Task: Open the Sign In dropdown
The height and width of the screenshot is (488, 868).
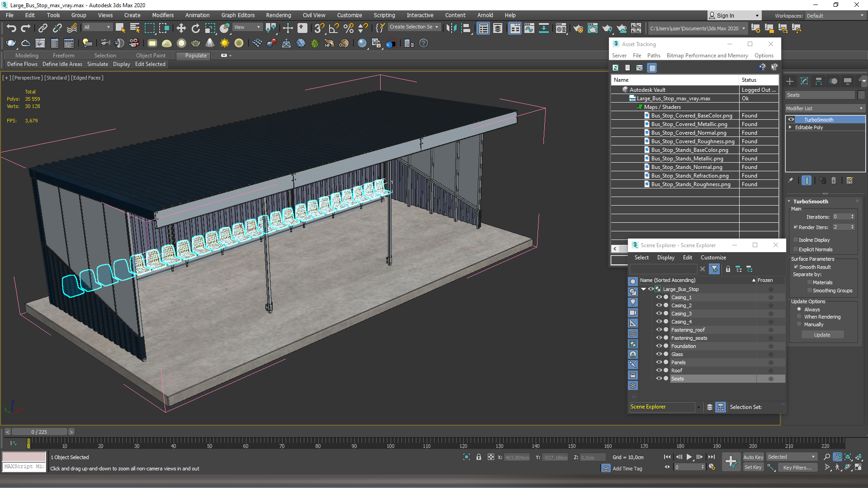Action: 734,16
